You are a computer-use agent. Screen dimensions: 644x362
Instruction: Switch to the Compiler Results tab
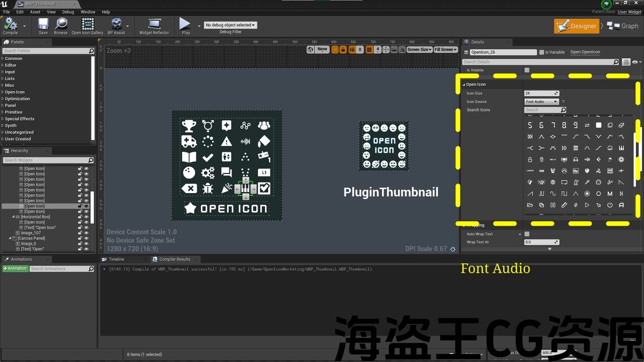[x=174, y=259]
